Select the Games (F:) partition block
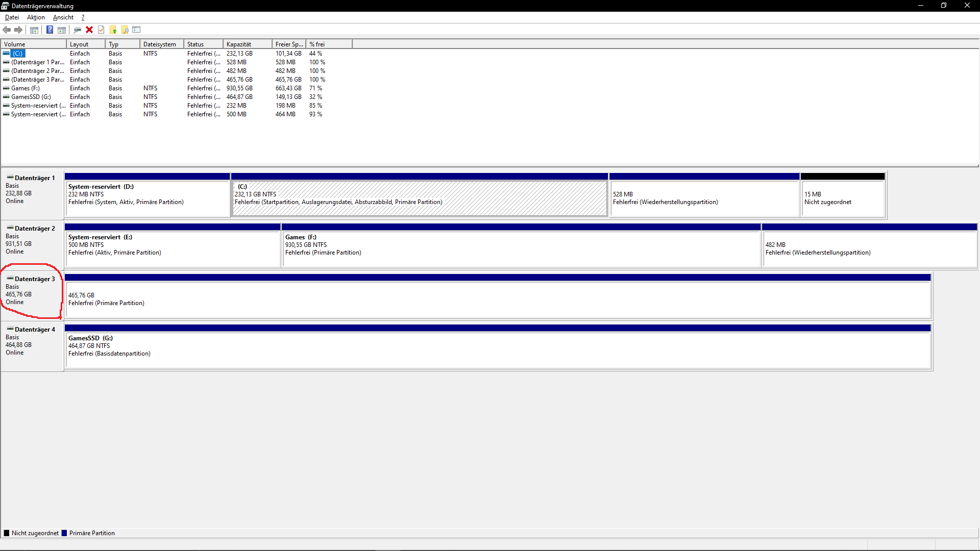 tap(521, 249)
